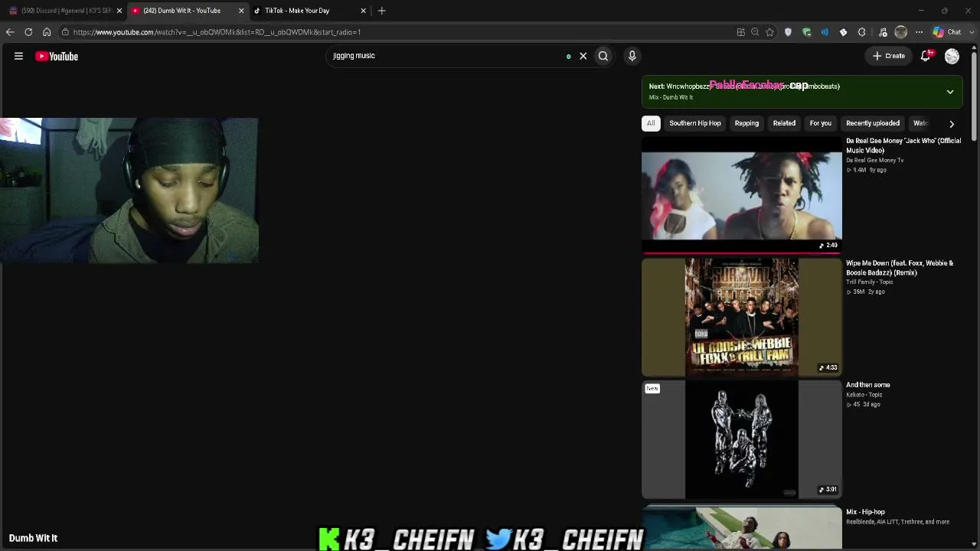
Task: Clear the search box with the X
Action: pos(583,56)
